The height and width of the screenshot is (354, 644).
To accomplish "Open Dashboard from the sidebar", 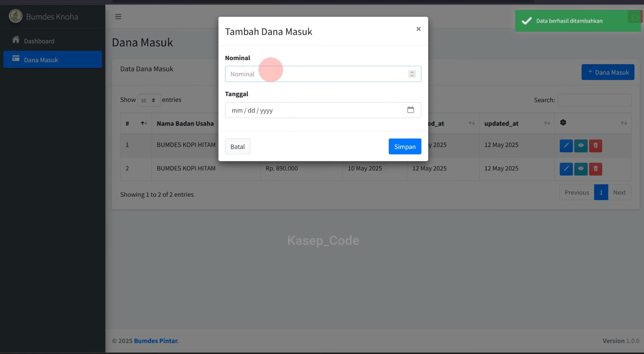I will tap(53, 41).
